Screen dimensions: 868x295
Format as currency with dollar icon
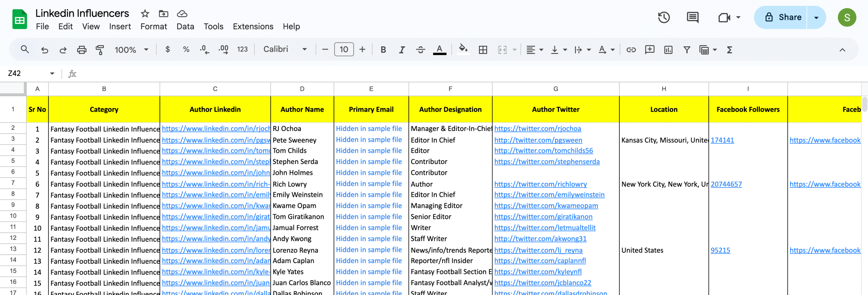168,49
